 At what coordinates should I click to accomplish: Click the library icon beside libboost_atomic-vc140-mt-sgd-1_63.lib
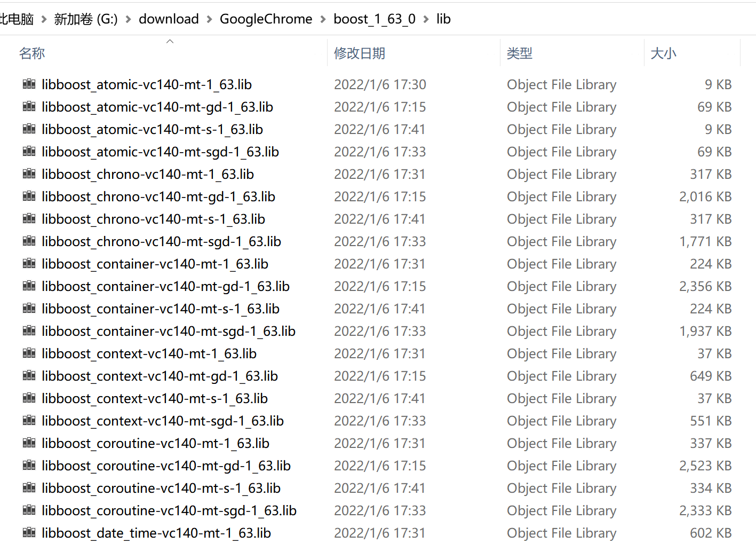[x=29, y=152]
